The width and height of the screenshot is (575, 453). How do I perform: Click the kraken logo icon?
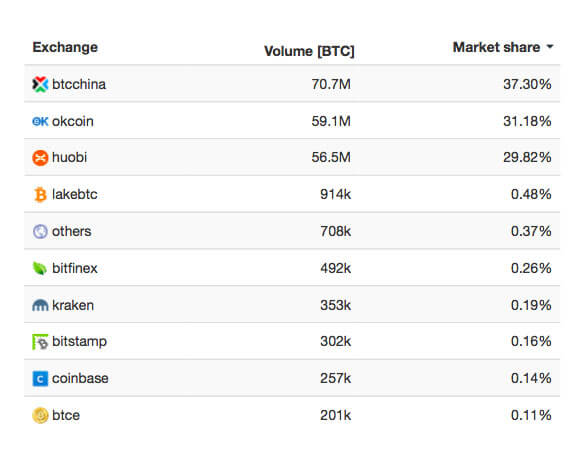point(40,305)
